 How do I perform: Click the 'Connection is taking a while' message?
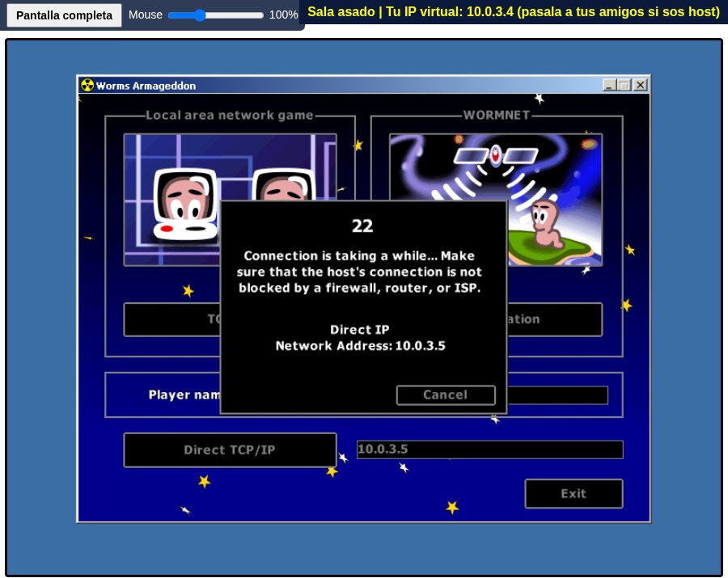pyautogui.click(x=359, y=272)
